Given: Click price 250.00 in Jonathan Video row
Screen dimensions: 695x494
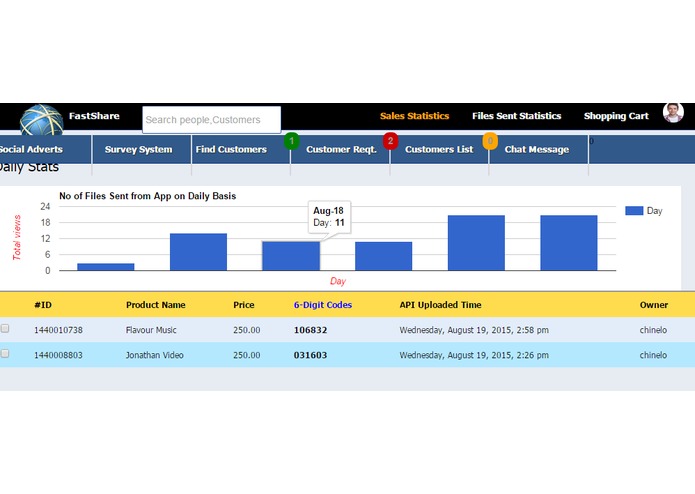Looking at the screenshot, I should (247, 355).
